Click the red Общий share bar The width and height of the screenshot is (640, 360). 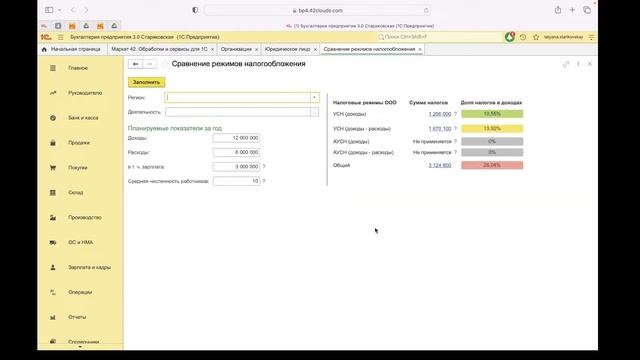coord(492,165)
